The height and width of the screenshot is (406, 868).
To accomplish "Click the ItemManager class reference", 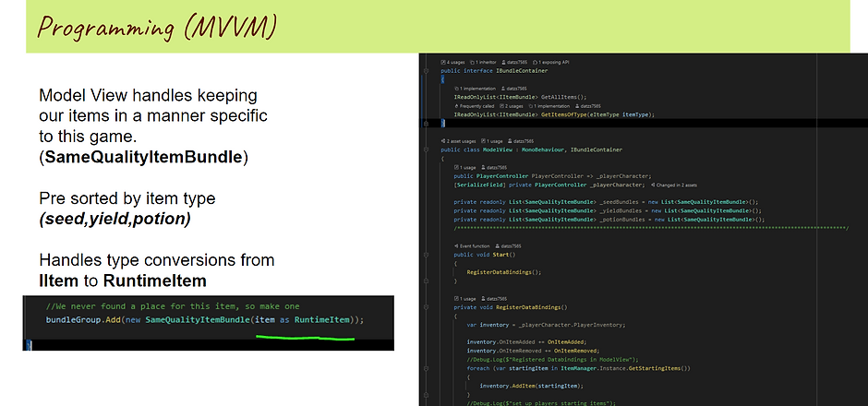I will (x=580, y=369).
